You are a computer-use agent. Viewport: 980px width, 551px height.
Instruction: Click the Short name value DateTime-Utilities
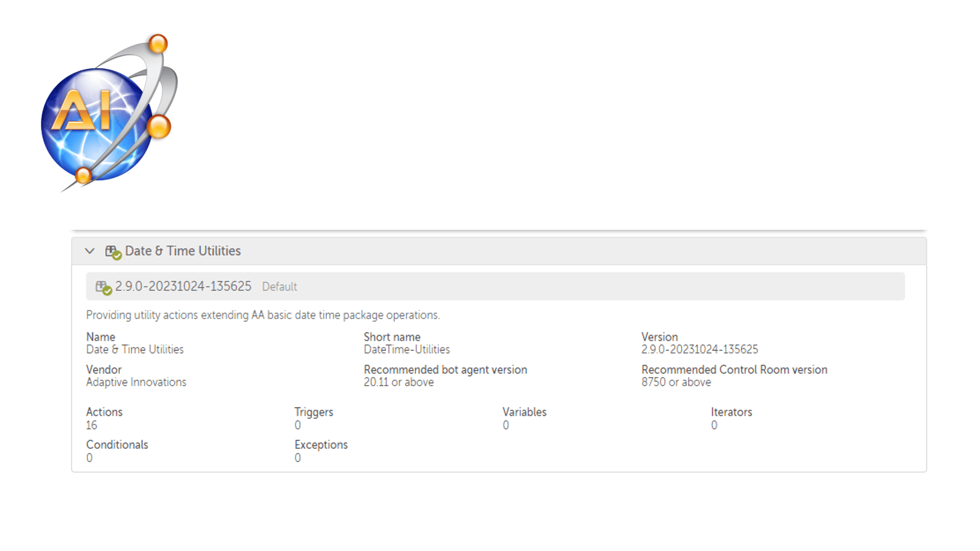[x=407, y=349]
